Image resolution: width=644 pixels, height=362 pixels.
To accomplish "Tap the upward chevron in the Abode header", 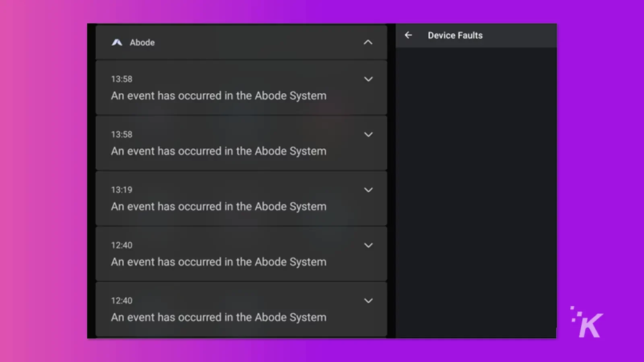I will 368,42.
